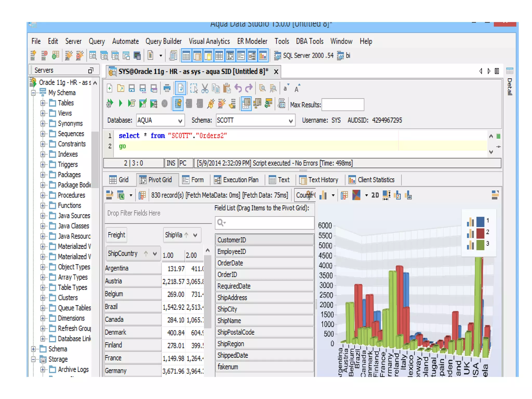Click the Export to Excel icon
This screenshot has width=532, height=399.
tap(121, 195)
